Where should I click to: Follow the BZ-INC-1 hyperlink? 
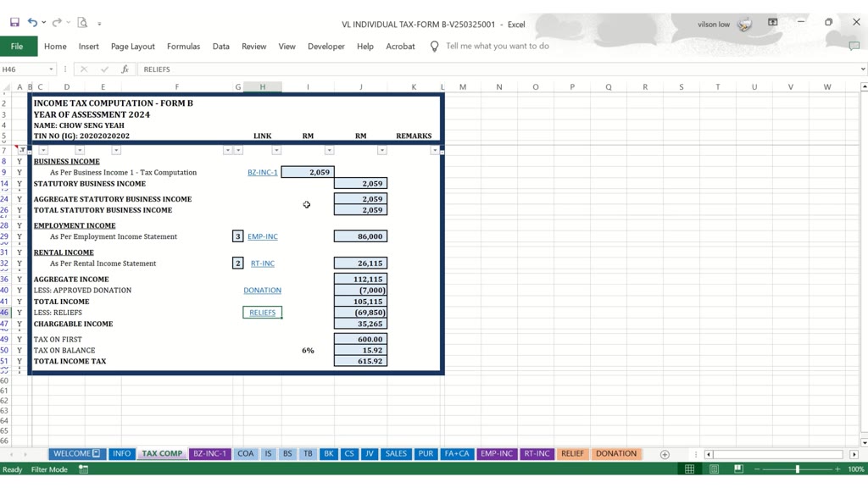(x=263, y=172)
